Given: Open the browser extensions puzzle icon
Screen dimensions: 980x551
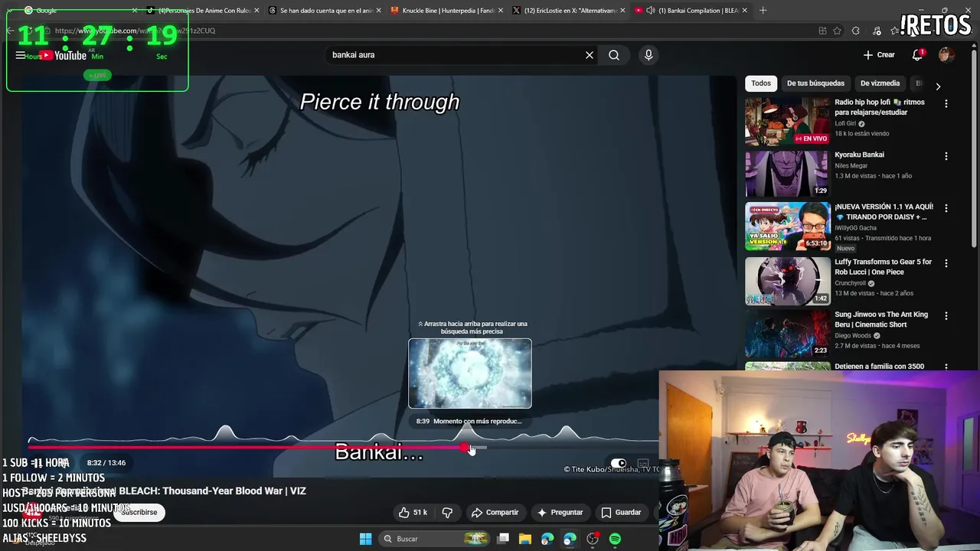Looking at the screenshot, I should coord(855,31).
